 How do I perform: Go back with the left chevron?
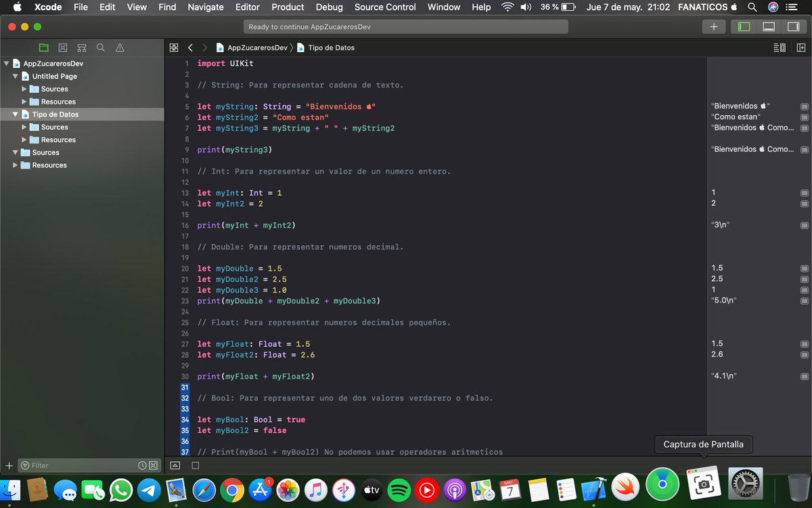click(190, 47)
